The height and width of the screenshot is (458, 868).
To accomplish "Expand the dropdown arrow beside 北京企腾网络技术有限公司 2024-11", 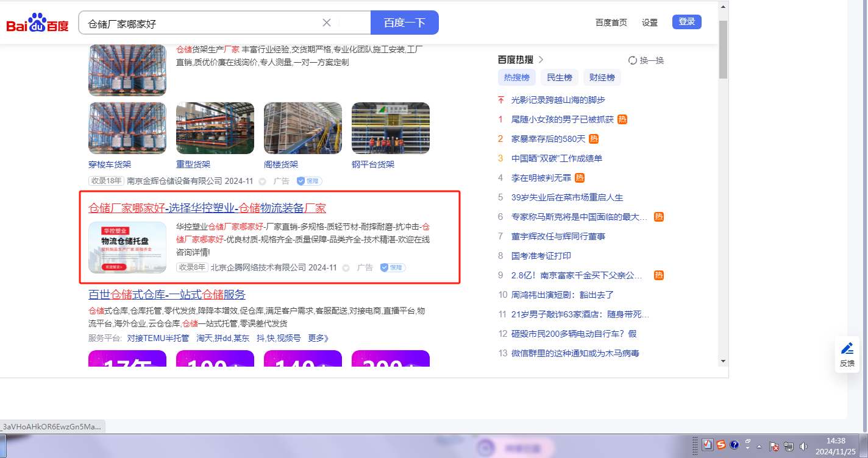I will (346, 268).
